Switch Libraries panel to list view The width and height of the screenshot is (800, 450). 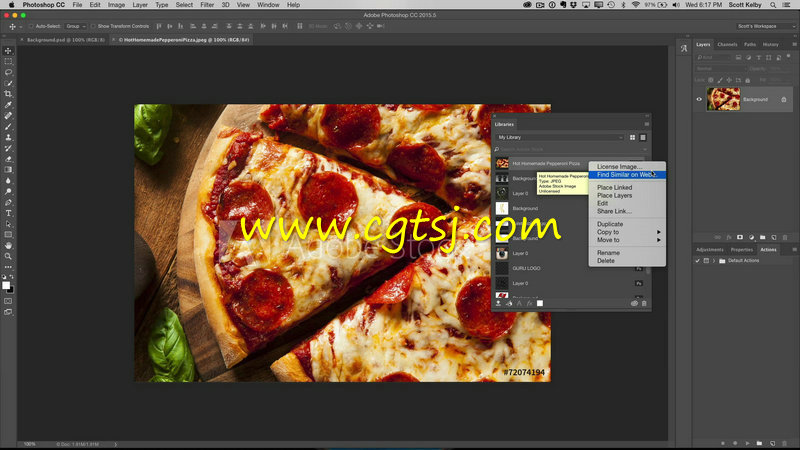click(643, 137)
